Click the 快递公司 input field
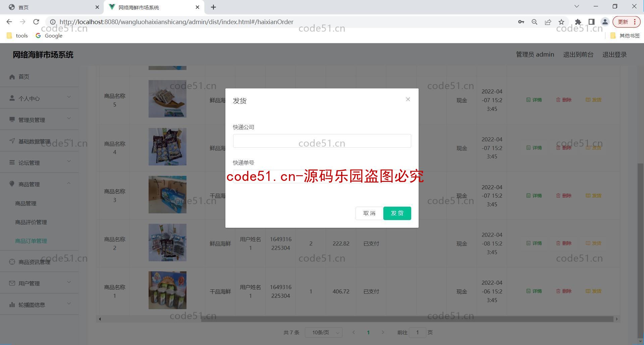This screenshot has height=345, width=644. coord(322,141)
